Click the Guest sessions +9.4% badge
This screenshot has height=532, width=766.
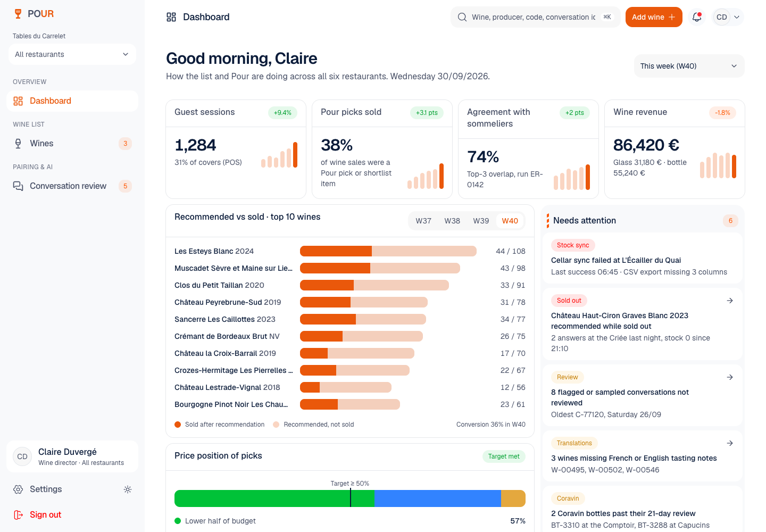pyautogui.click(x=282, y=113)
